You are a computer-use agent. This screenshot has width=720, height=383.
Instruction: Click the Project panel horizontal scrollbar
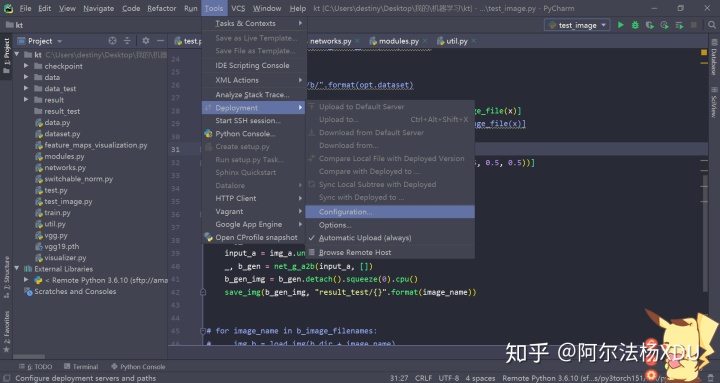tap(29, 356)
